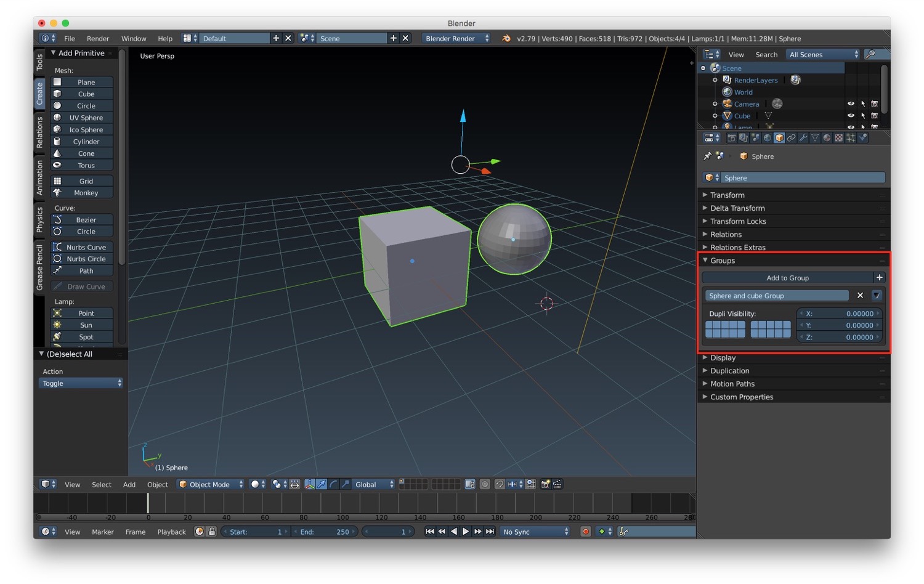Open the Render Layers properties tab
924x584 pixels.
pyautogui.click(x=744, y=138)
